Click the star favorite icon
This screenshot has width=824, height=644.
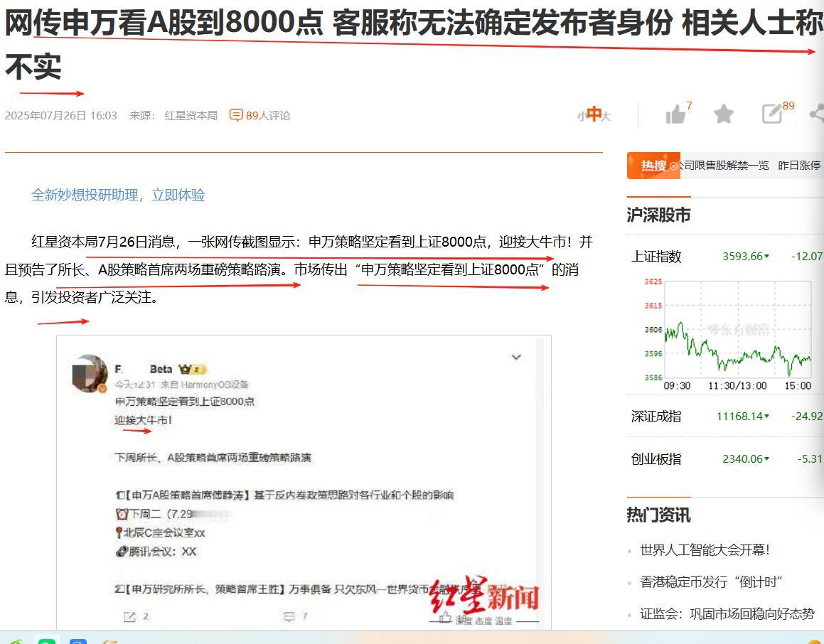(723, 114)
